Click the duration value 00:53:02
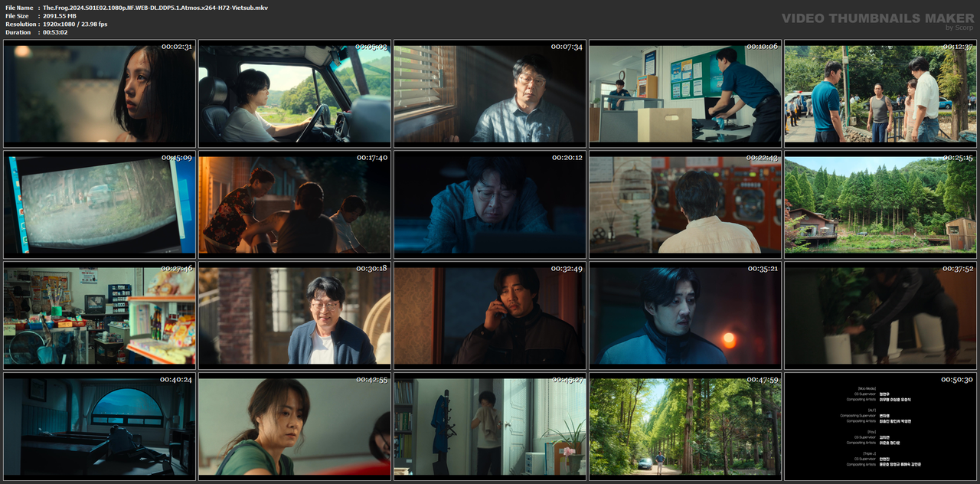980x484 pixels. pyautogui.click(x=55, y=32)
